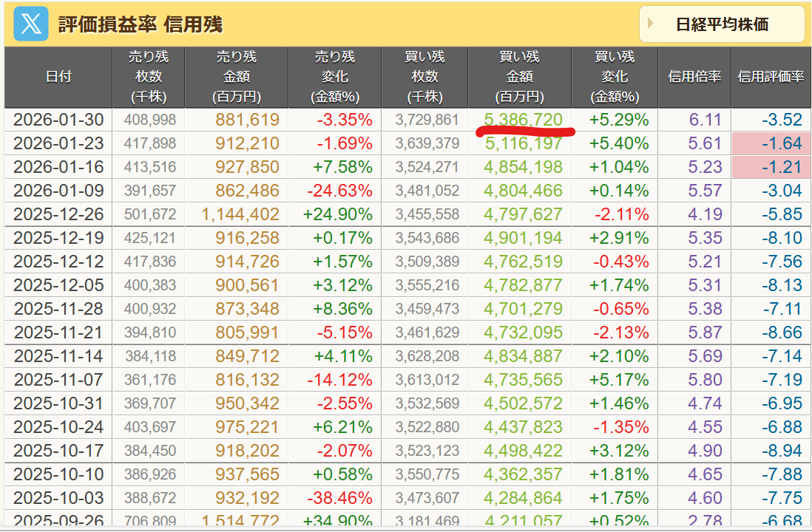The image size is (812, 532).
Task: Click the X (Twitter) logo icon
Action: [x=31, y=24]
